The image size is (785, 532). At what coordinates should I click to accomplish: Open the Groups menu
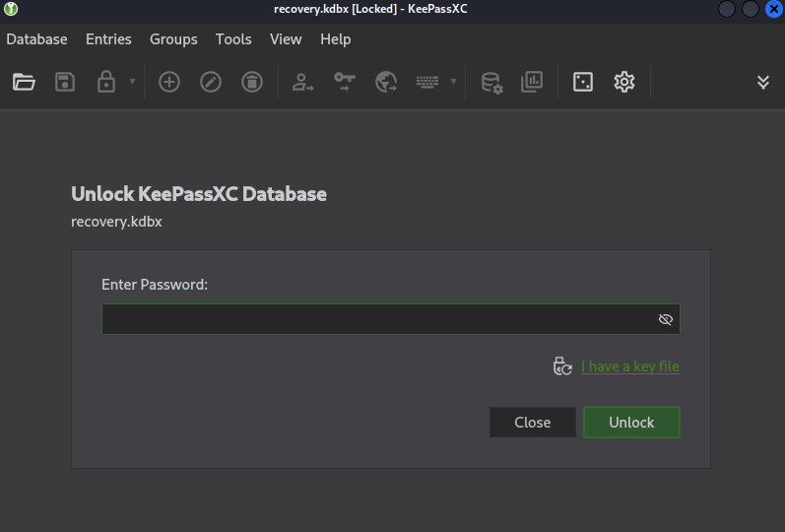(x=173, y=39)
